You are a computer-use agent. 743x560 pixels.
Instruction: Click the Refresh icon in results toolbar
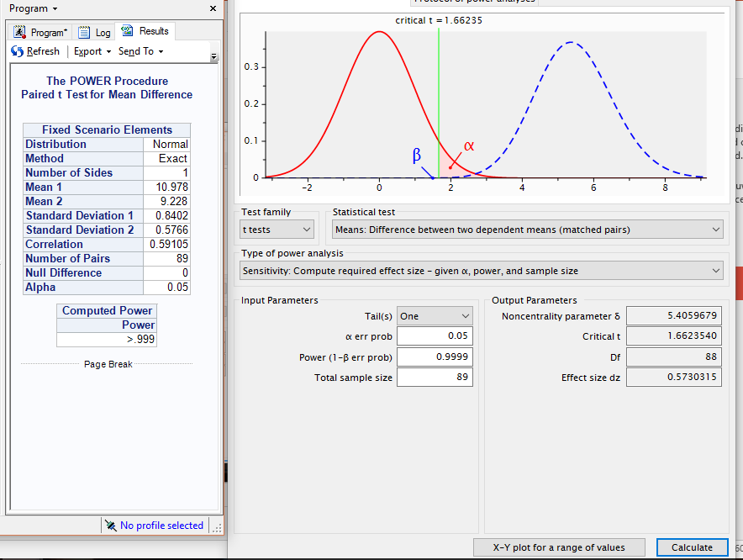(x=18, y=51)
